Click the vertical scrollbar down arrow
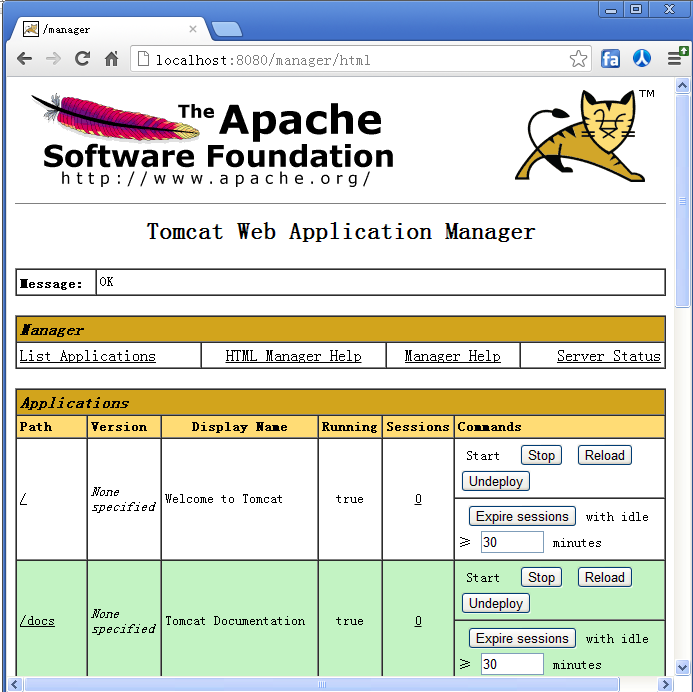Viewport: 693px width, 692px height. click(x=682, y=667)
